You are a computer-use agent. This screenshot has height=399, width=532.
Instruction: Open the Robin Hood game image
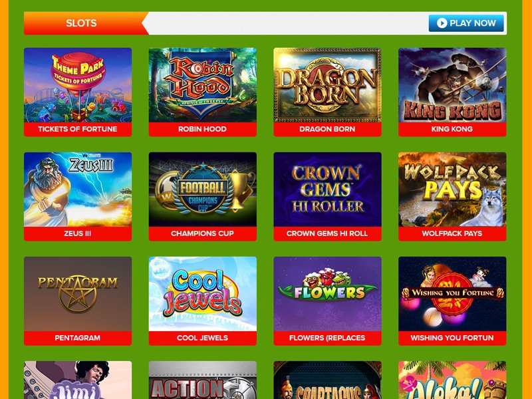[x=203, y=85]
